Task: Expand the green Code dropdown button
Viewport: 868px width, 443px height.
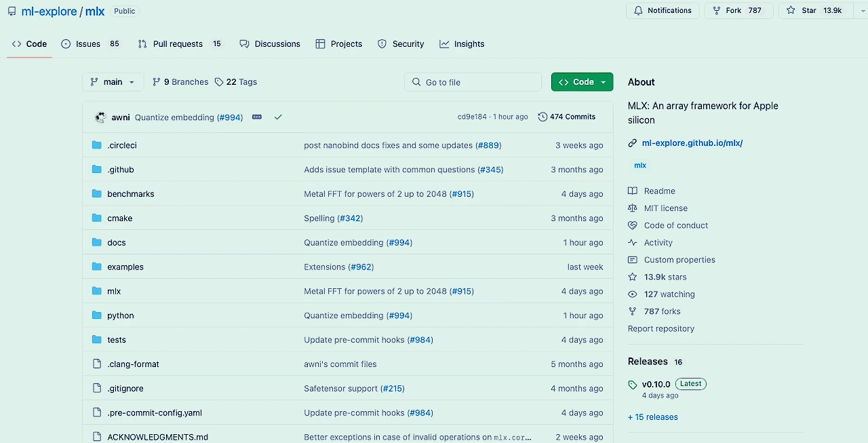Action: tap(582, 82)
